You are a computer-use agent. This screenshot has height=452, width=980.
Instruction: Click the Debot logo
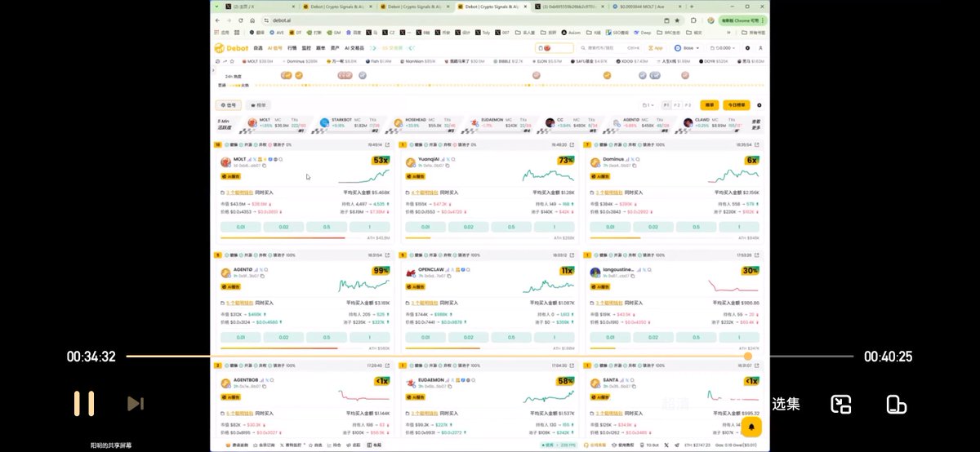click(230, 48)
